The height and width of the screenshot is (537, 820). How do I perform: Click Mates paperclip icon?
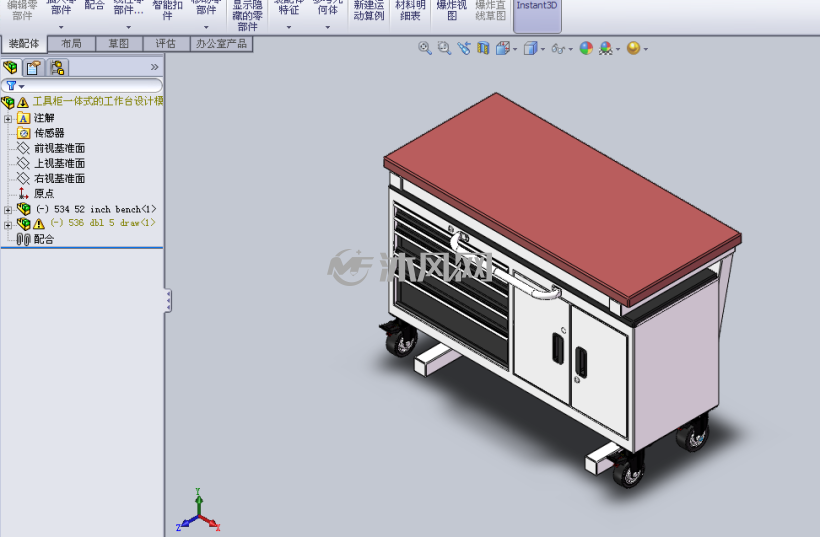23,239
